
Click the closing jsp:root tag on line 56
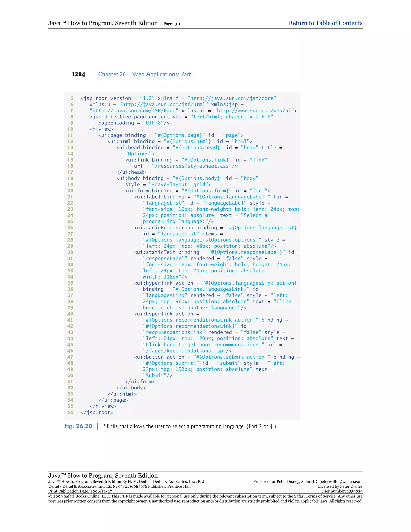97,412
